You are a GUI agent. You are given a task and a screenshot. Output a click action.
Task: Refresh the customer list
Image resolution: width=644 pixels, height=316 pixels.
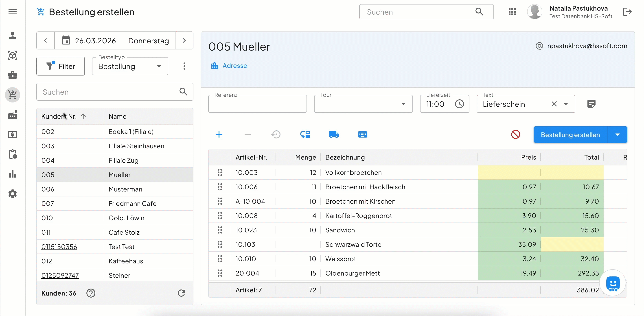[181, 293]
